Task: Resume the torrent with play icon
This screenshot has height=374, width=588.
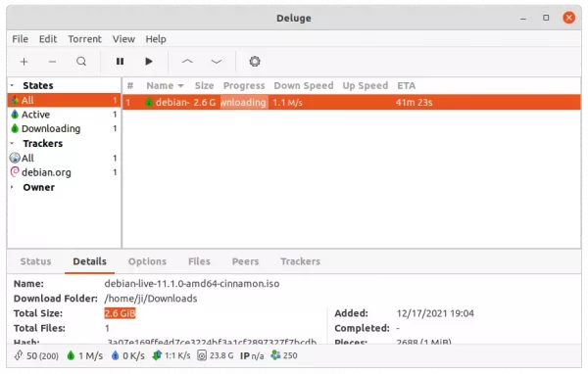Action: [149, 62]
